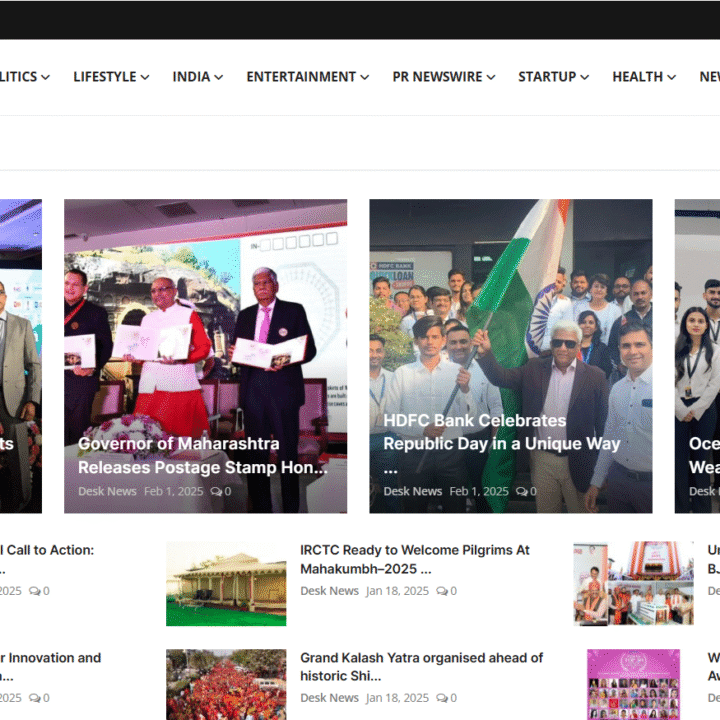The image size is (720, 720).
Task: Read HDFC Bank Celebrates Republic Day article
Action: pyautogui.click(x=501, y=432)
